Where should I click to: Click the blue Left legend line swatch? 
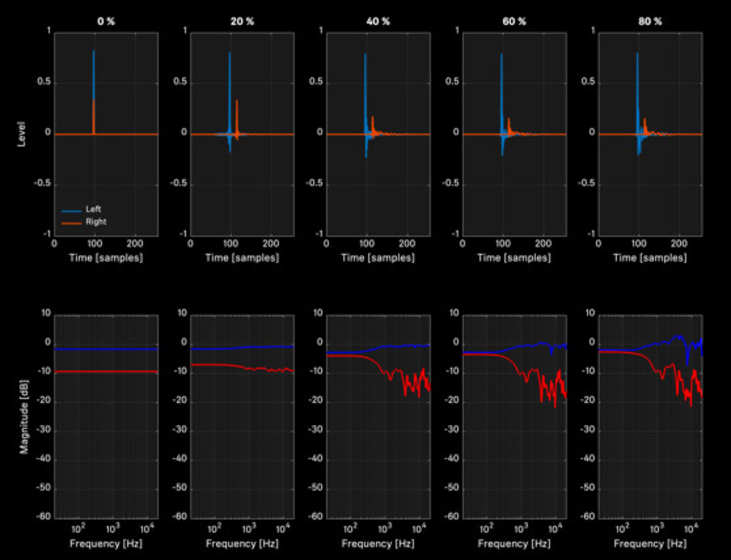tap(71, 211)
